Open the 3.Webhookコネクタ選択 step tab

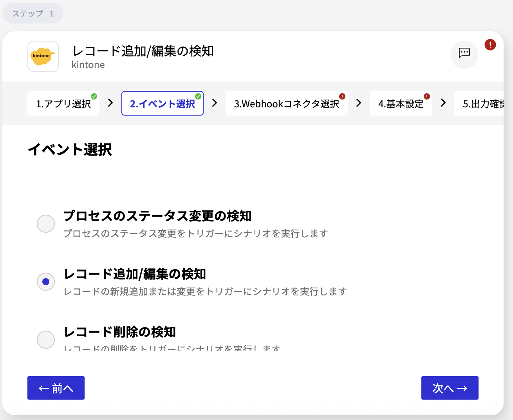tap(286, 103)
